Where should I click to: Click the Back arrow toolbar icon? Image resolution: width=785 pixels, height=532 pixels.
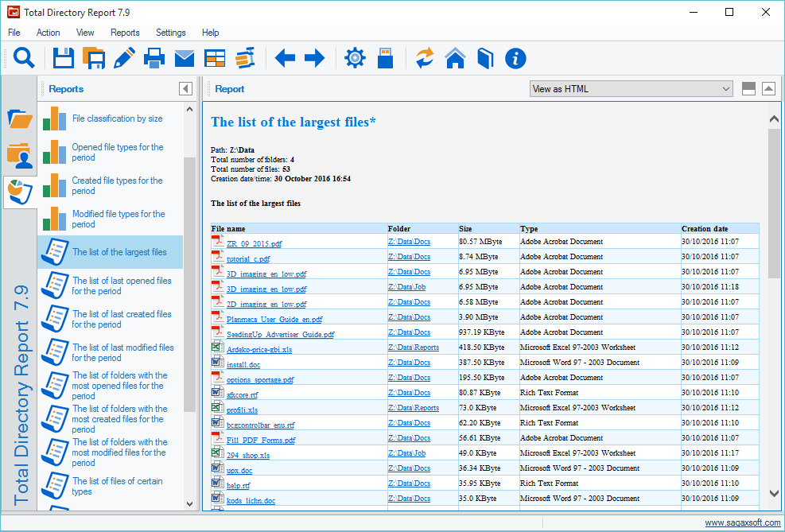coord(286,58)
